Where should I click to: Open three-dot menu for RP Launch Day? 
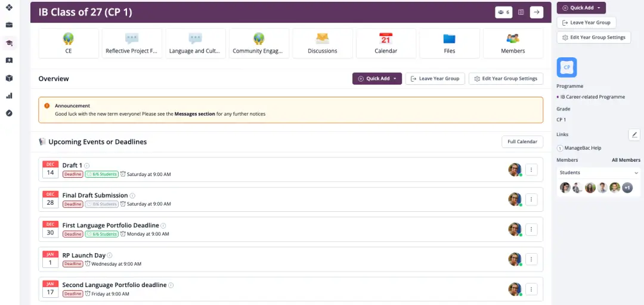(x=531, y=259)
